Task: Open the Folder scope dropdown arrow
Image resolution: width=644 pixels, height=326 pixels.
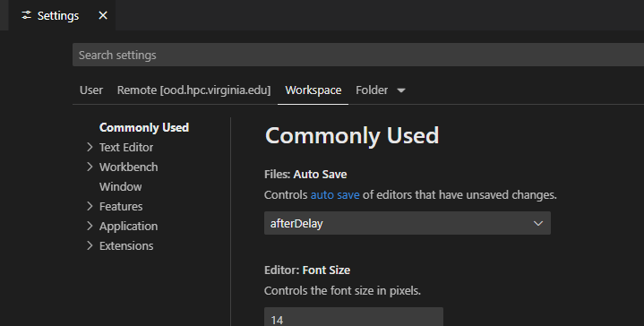Action: [x=401, y=90]
